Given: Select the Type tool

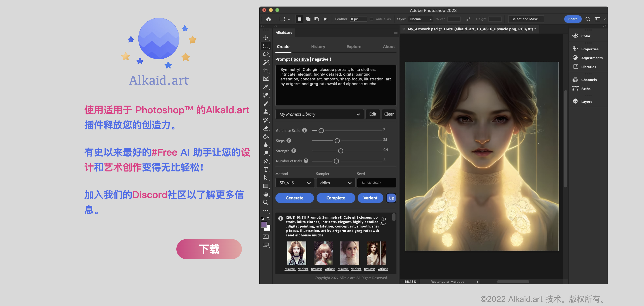Looking at the screenshot, I should [x=265, y=170].
